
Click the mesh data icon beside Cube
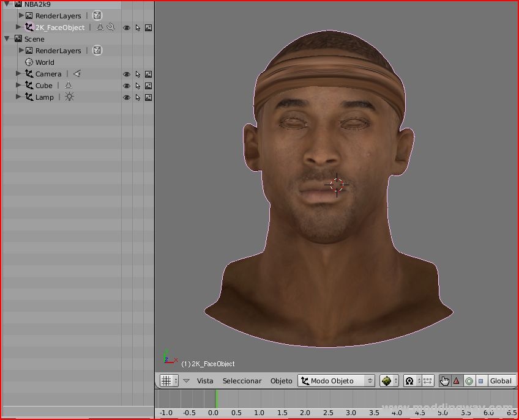[68, 86]
